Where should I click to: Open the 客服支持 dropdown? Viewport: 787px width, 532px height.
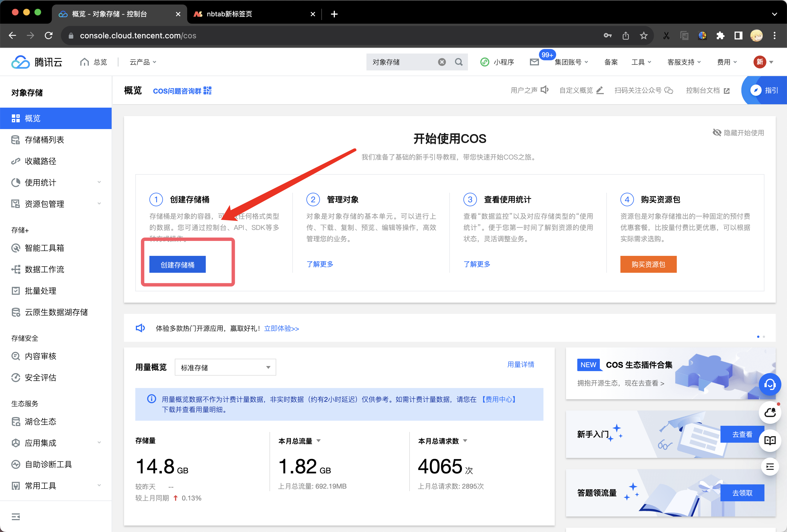tap(684, 62)
